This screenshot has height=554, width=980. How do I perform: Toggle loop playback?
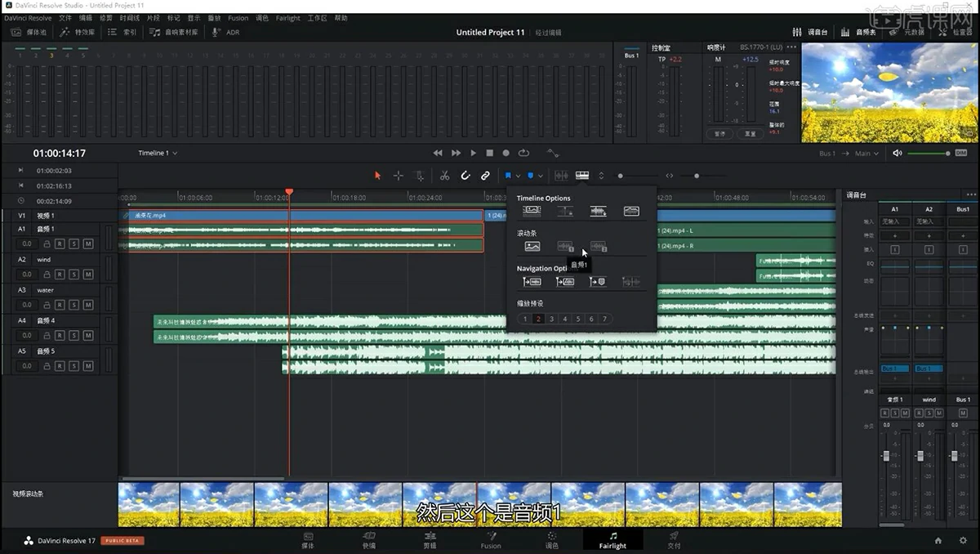click(x=523, y=153)
